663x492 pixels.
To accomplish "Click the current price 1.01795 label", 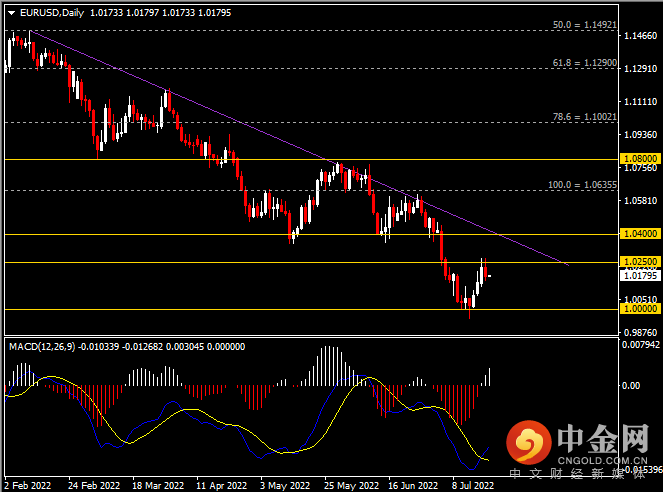I will point(641,276).
